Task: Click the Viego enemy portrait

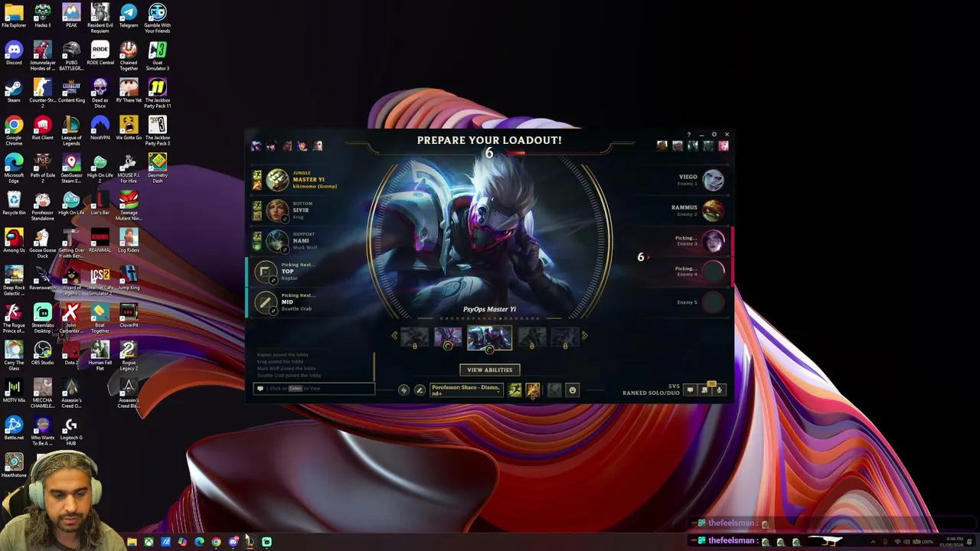Action: pos(714,180)
